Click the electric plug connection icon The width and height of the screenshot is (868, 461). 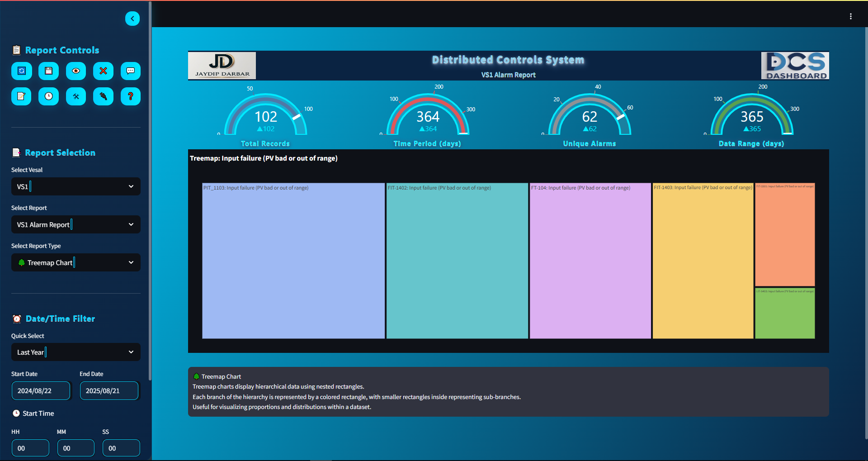point(103,96)
